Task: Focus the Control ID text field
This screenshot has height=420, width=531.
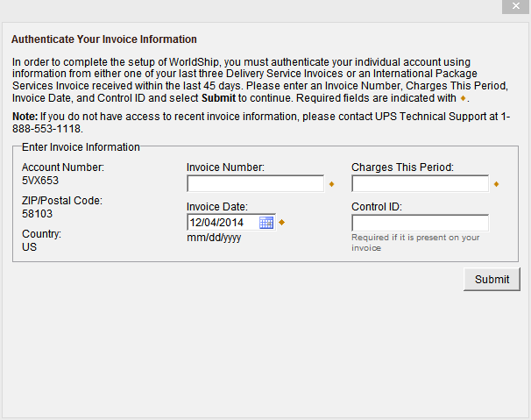Action: click(x=420, y=223)
